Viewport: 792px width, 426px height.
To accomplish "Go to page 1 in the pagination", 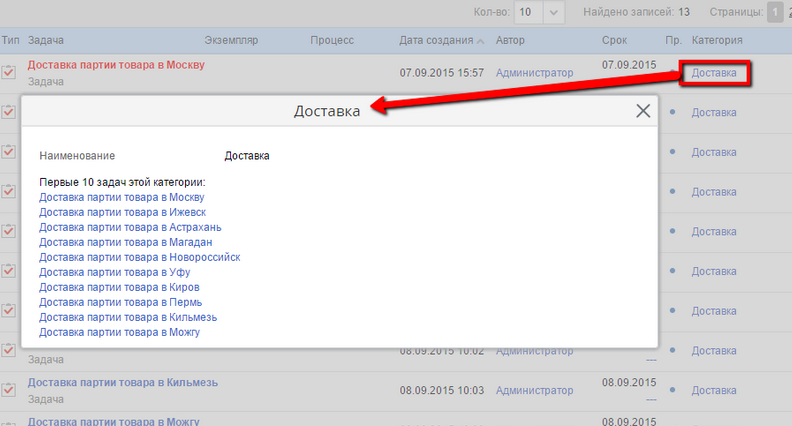I will coord(774,12).
